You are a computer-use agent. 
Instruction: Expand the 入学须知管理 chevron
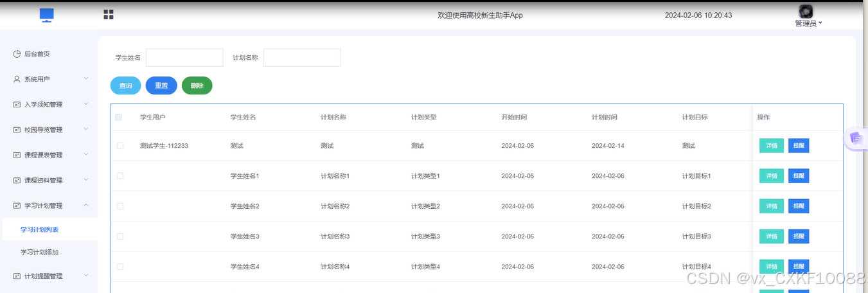[86, 103]
